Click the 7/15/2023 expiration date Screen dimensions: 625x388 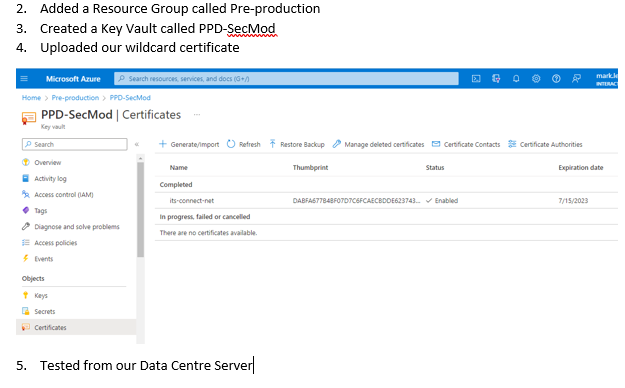pyautogui.click(x=573, y=201)
